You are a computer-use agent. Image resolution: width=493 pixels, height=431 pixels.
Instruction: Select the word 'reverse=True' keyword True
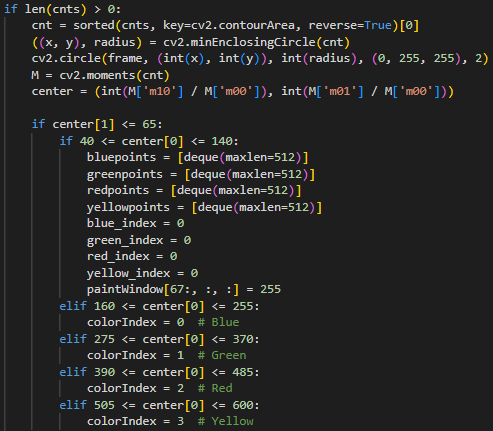(x=378, y=25)
